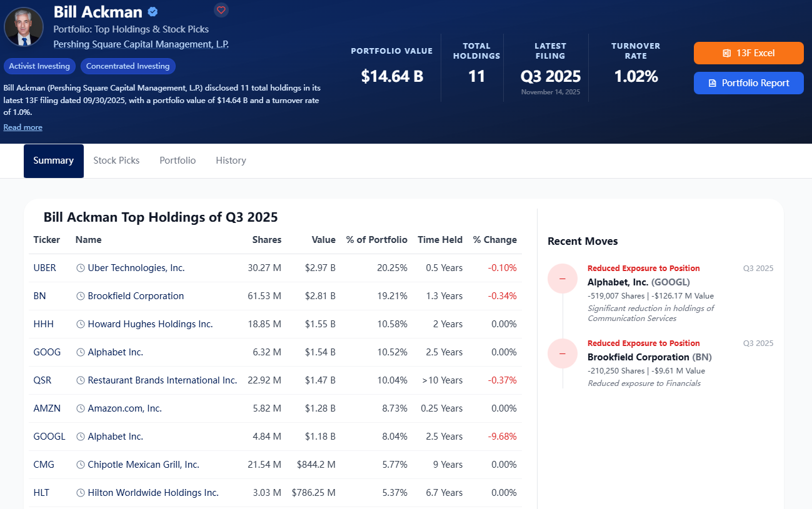Click the red minus icon for Alphabet move
This screenshot has width=812, height=509.
563,279
